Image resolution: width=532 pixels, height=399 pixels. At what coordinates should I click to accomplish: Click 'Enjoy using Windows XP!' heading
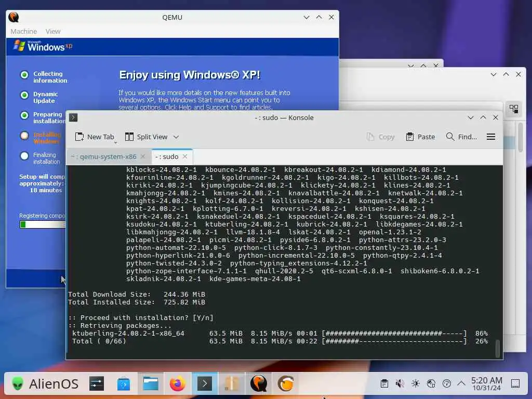tap(190, 75)
